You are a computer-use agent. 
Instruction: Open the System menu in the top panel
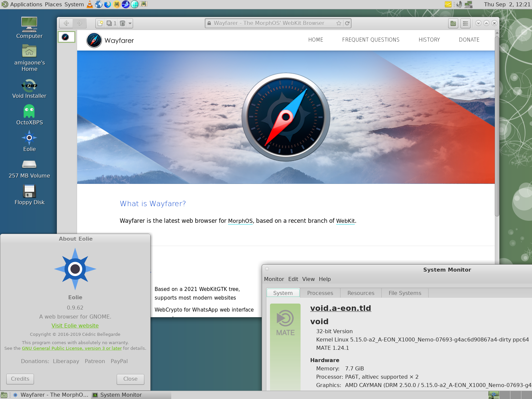74,4
